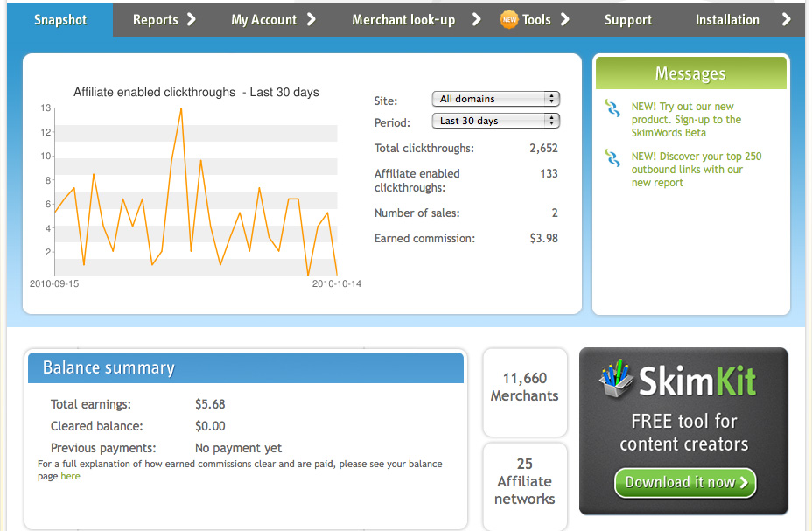Image resolution: width=812 pixels, height=531 pixels.
Task: Open the Site dropdown showing All domains
Action: coord(495,99)
